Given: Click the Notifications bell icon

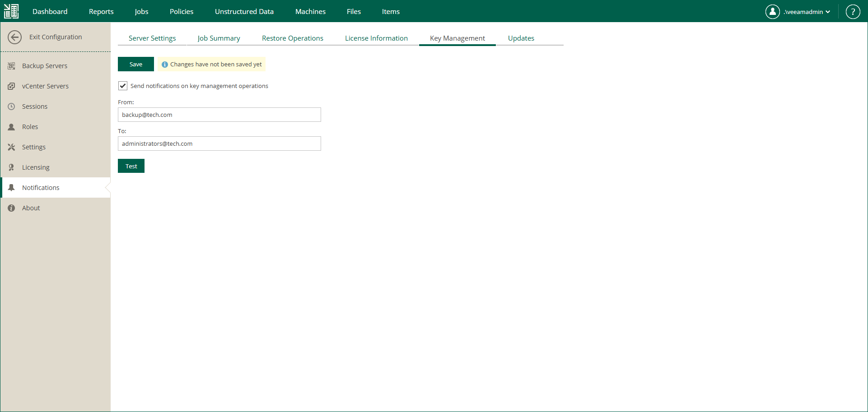Looking at the screenshot, I should (x=11, y=188).
